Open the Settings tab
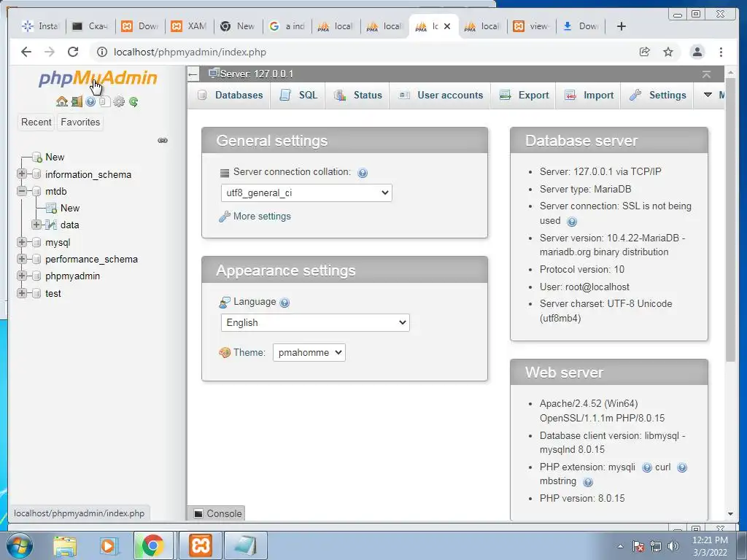The image size is (747, 560). tap(657, 96)
